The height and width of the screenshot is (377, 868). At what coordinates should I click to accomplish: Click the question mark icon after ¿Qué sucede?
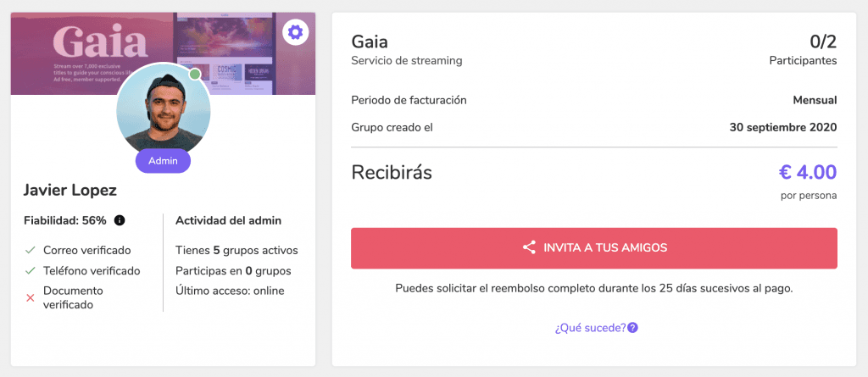[632, 328]
